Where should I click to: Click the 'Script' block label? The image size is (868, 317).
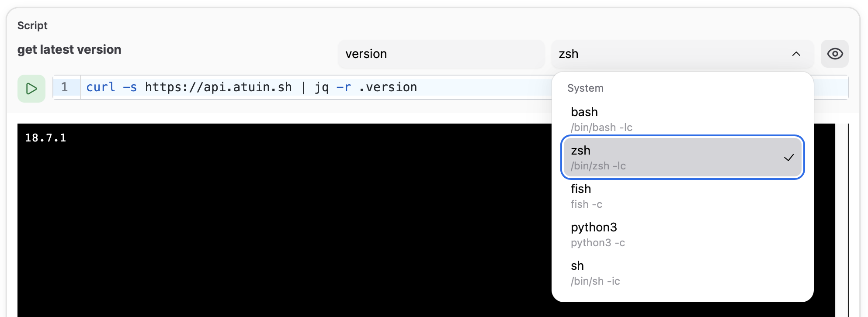pos(32,26)
